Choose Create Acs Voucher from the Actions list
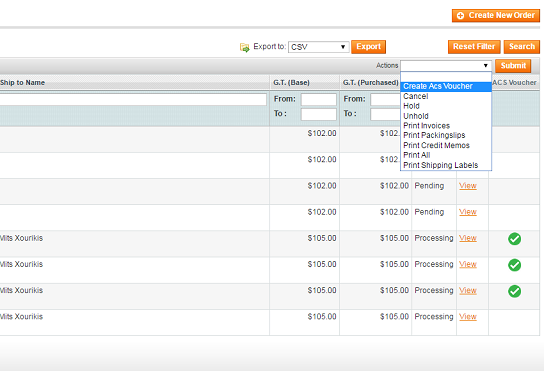This screenshot has height=371, width=544. pyautogui.click(x=446, y=86)
